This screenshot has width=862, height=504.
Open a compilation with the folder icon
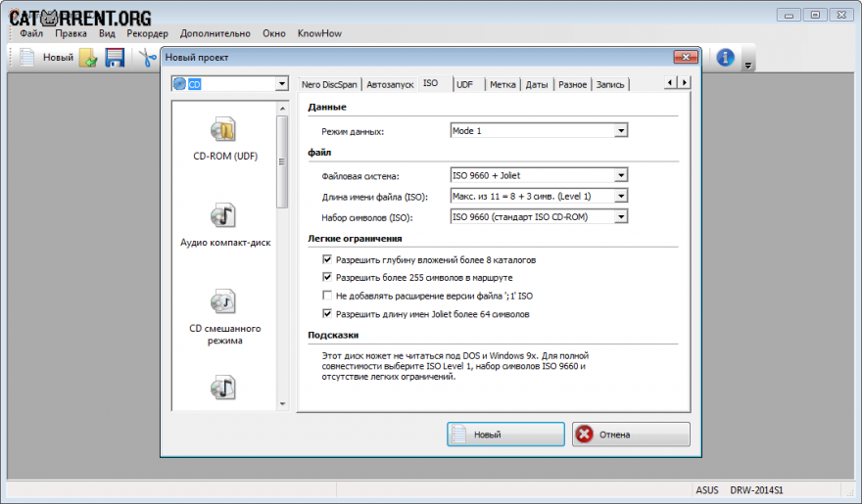click(88, 58)
